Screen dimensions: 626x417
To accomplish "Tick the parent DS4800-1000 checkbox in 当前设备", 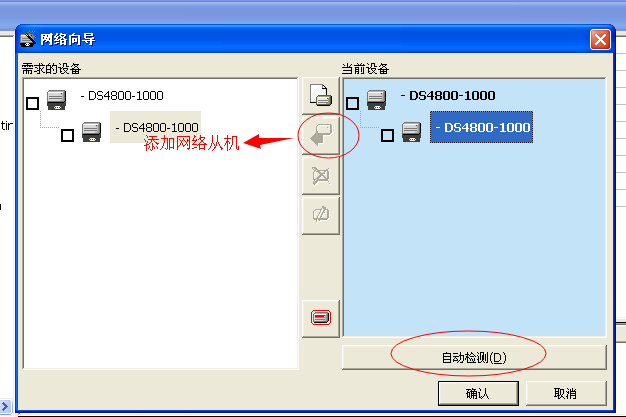I will pyautogui.click(x=352, y=103).
